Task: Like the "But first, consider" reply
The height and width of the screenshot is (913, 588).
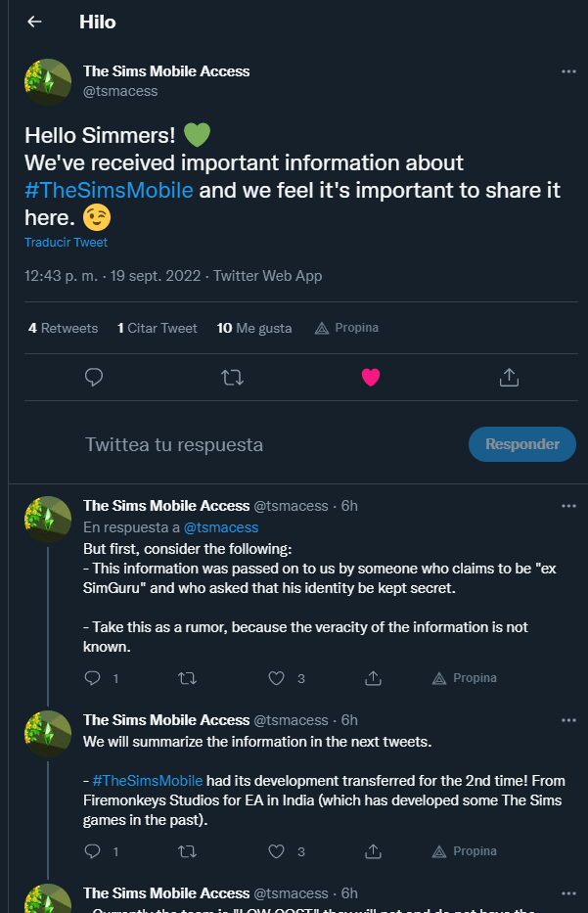Action: click(x=277, y=678)
